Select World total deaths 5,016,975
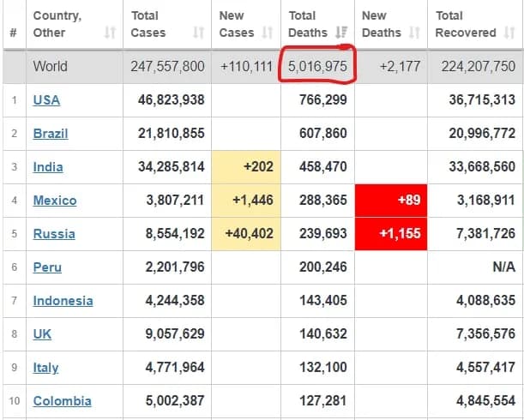 coord(317,66)
